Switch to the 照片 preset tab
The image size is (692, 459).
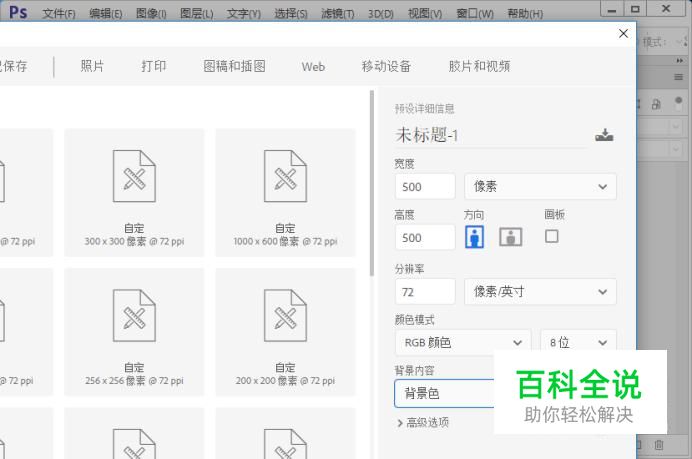(92, 66)
